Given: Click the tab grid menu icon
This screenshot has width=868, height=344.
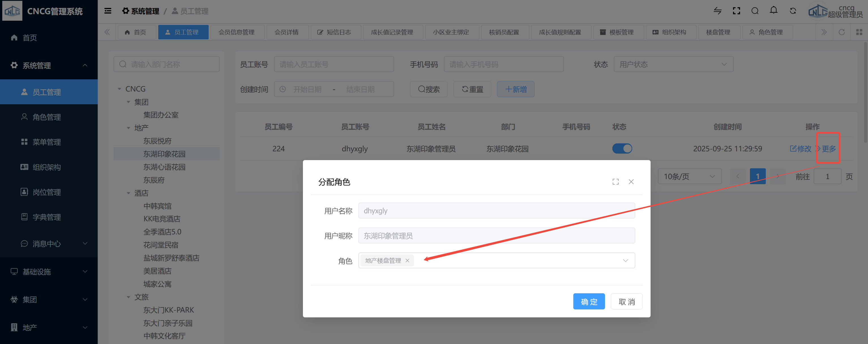Looking at the screenshot, I should click(859, 32).
